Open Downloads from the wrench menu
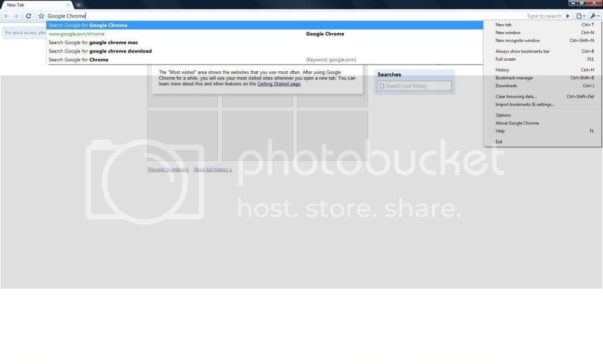This screenshot has height=364, width=603. [506, 85]
